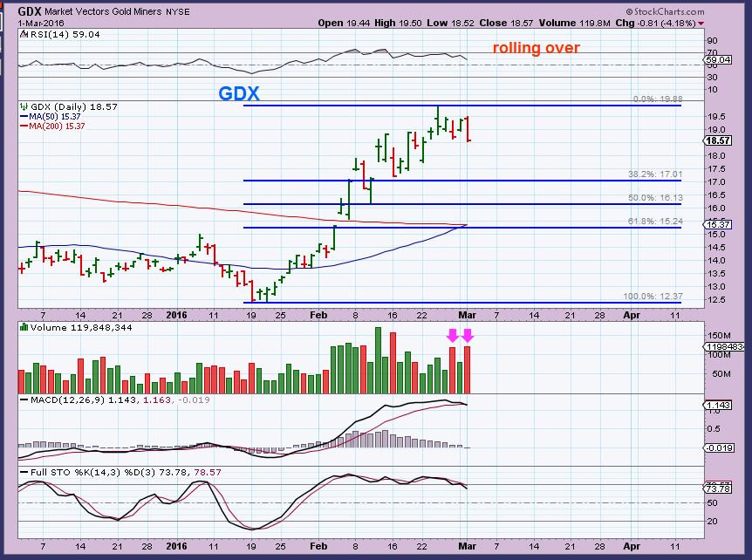The width and height of the screenshot is (752, 560).
Task: Click the 73.78 stochastic value tag
Action: [718, 488]
